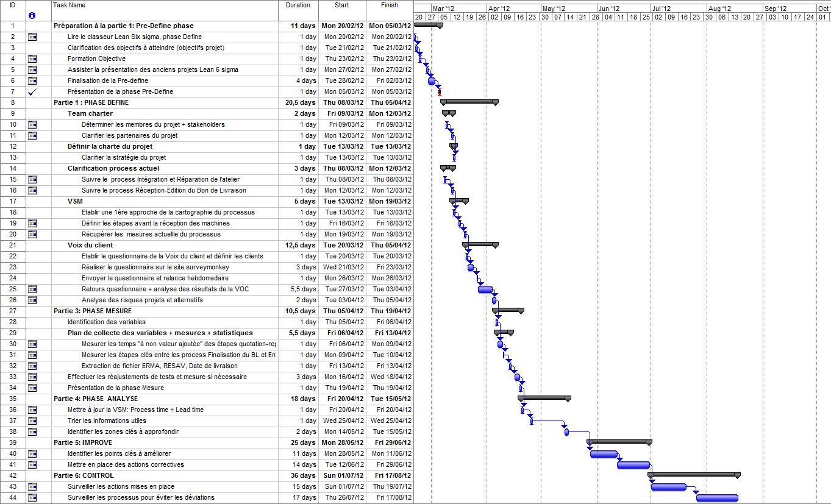Select 'Team charter' summary task name
This screenshot has height=504, width=831.
pos(90,114)
